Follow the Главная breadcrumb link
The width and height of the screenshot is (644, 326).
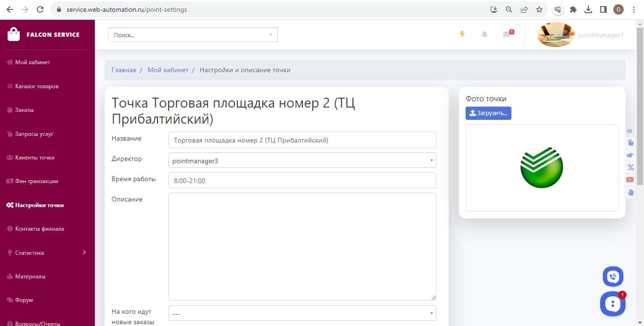124,70
